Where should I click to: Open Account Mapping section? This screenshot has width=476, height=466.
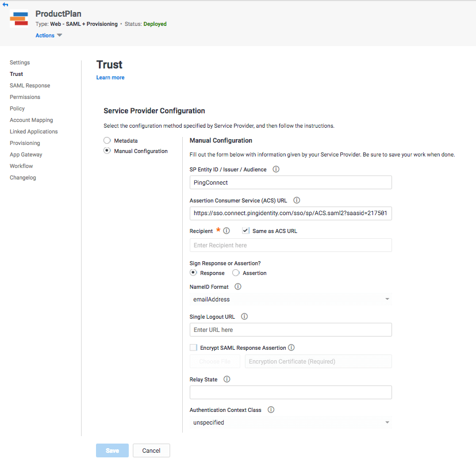coord(31,120)
